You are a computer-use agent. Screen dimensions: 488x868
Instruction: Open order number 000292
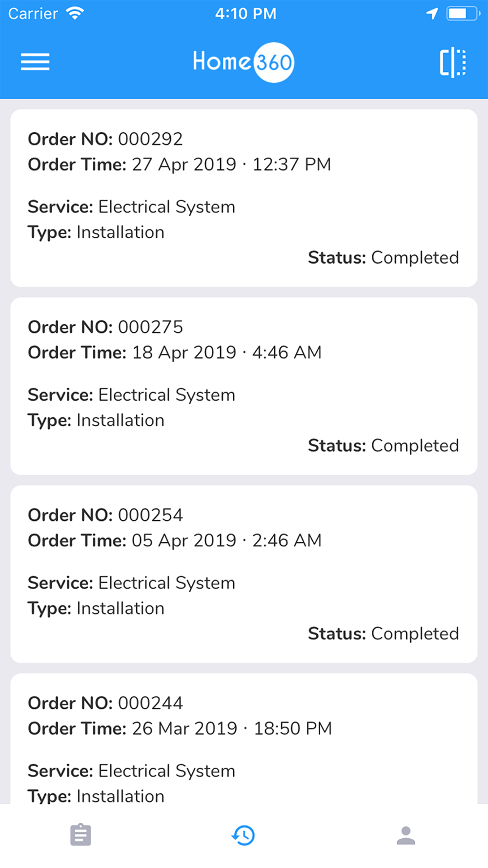point(244,198)
